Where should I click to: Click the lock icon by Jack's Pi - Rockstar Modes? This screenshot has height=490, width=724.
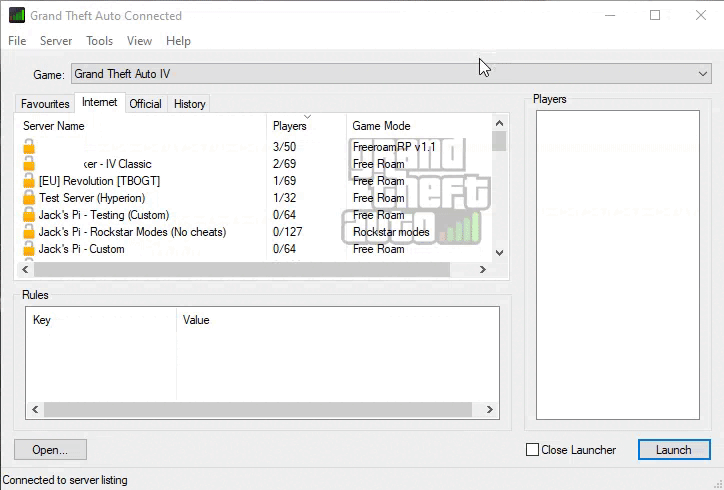click(x=29, y=232)
